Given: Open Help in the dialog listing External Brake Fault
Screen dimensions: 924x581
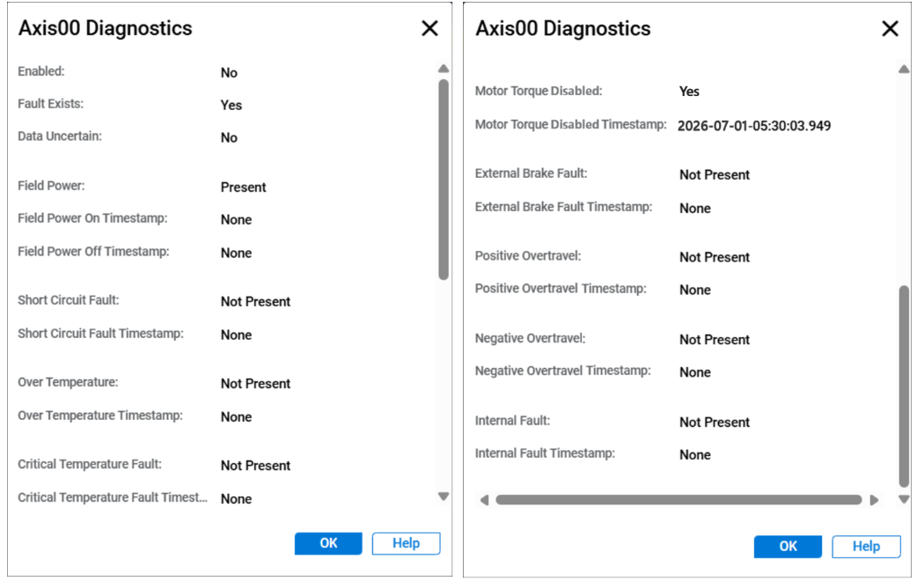Looking at the screenshot, I should [866, 547].
